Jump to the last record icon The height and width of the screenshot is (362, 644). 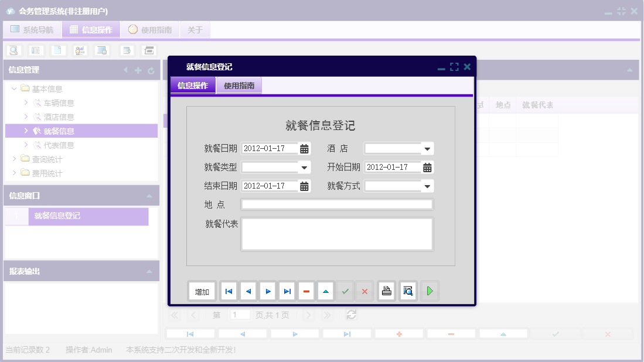[287, 291]
